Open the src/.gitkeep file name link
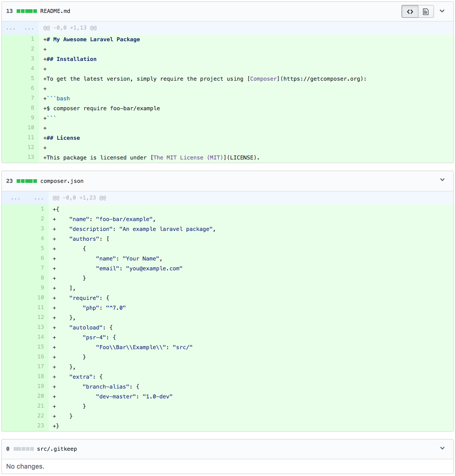 coord(57,449)
